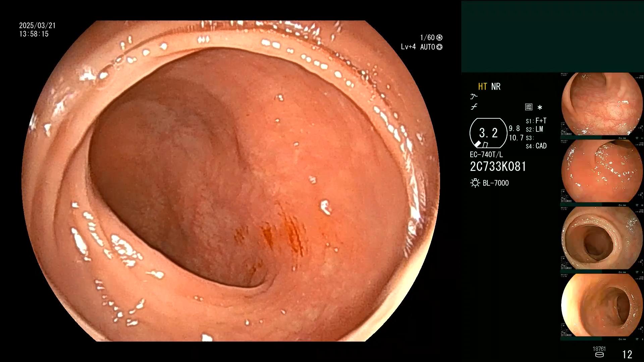Click the 1/60 shutter speed value
The width and height of the screenshot is (644, 362).
tap(427, 38)
